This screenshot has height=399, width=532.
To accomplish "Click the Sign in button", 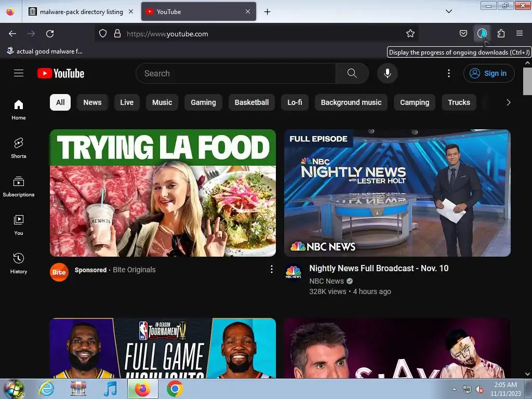I will [489, 73].
